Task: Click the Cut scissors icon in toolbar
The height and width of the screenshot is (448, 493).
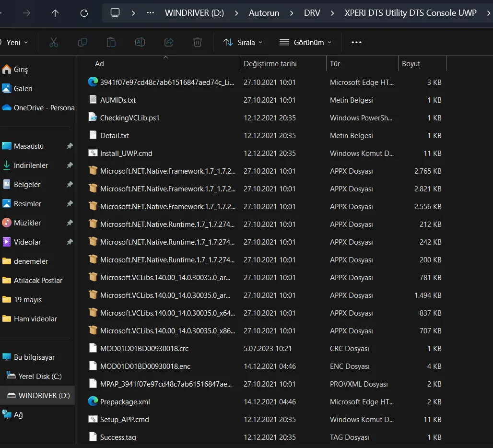Action: 54,42
